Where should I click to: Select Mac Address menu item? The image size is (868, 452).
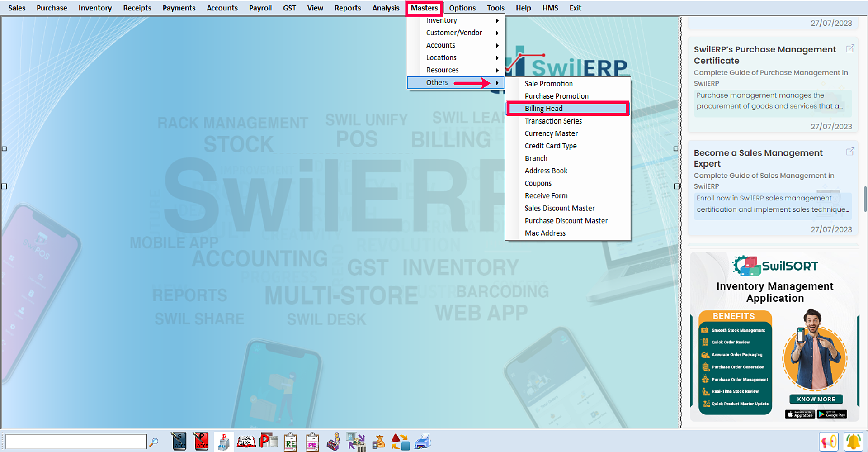click(568, 233)
